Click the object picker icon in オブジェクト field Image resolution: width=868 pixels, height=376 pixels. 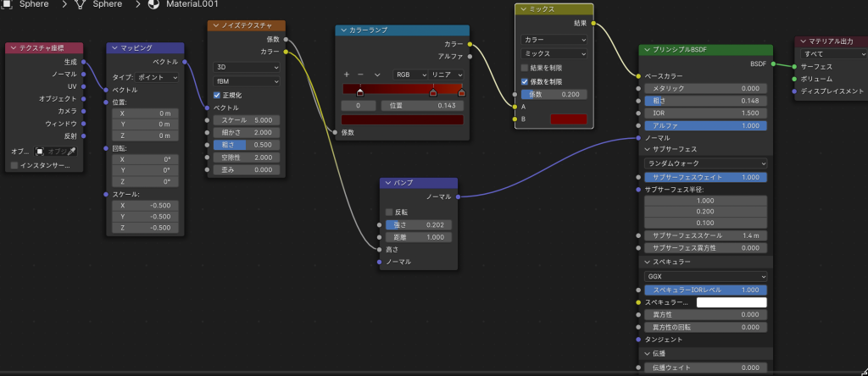point(39,152)
